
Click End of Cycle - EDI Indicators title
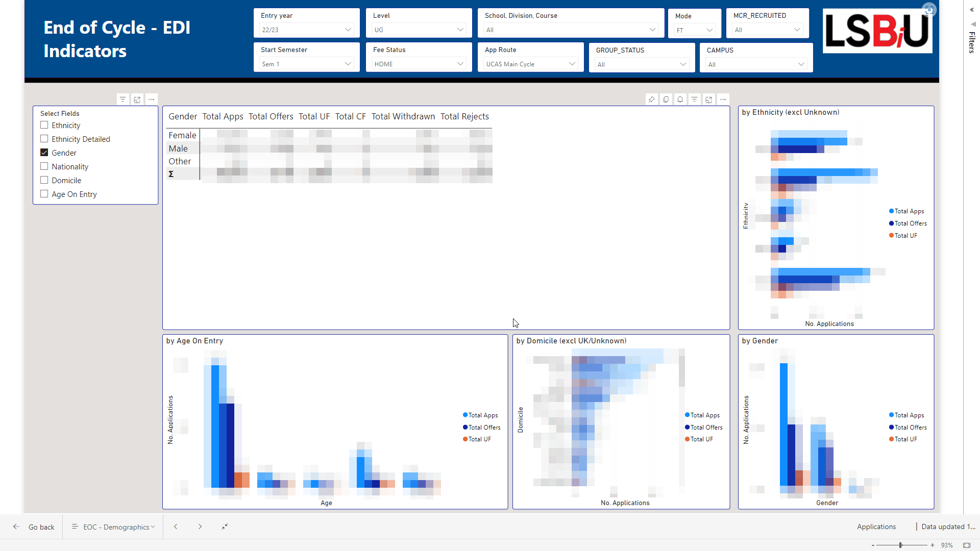117,39
